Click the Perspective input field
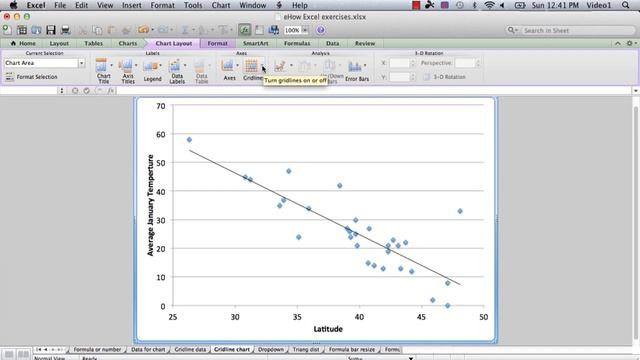This screenshot has height=360, width=640. (x=465, y=63)
